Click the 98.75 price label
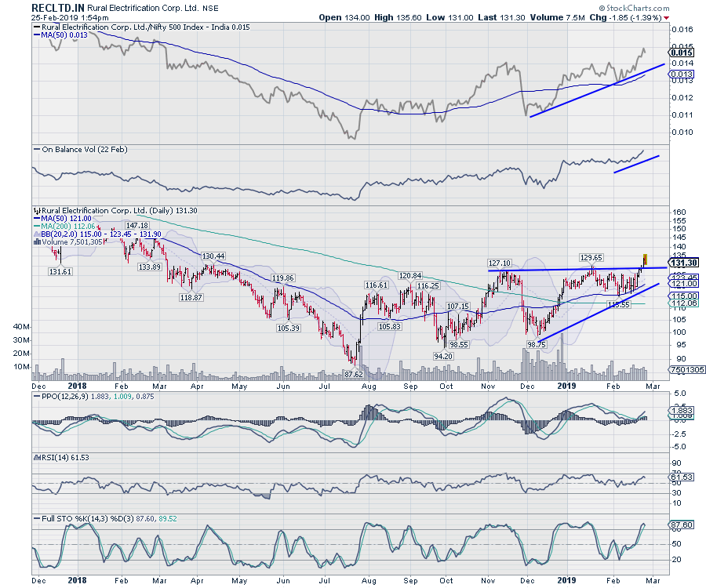The image size is (706, 588). click(x=537, y=344)
